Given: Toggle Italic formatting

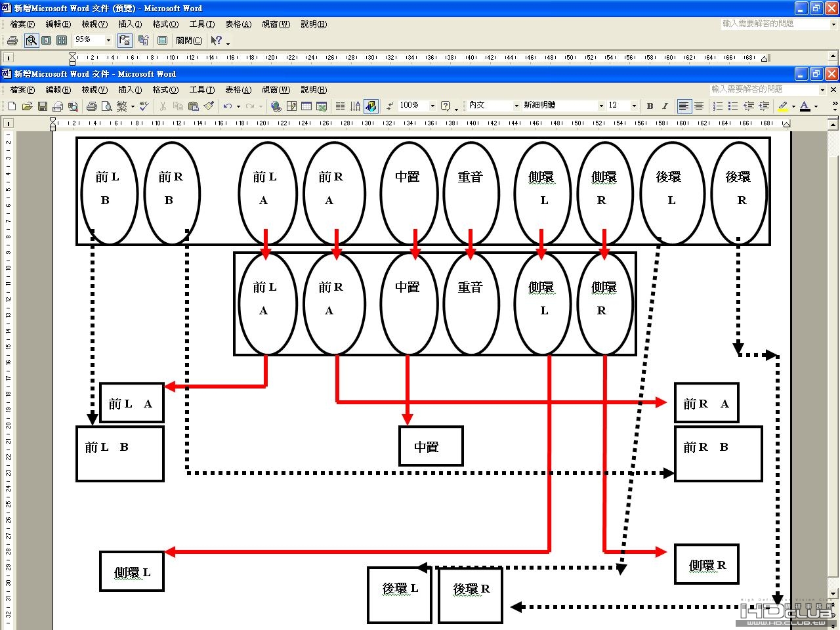Looking at the screenshot, I should [x=665, y=106].
